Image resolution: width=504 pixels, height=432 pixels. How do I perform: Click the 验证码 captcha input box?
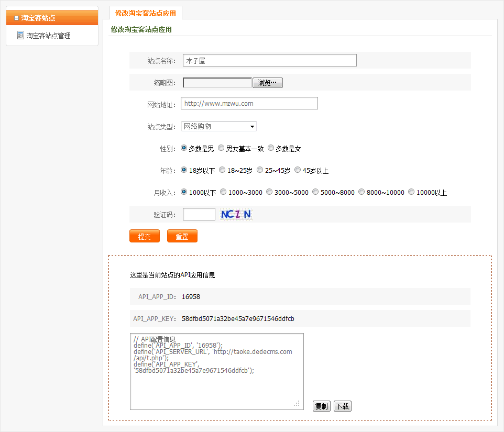[199, 214]
